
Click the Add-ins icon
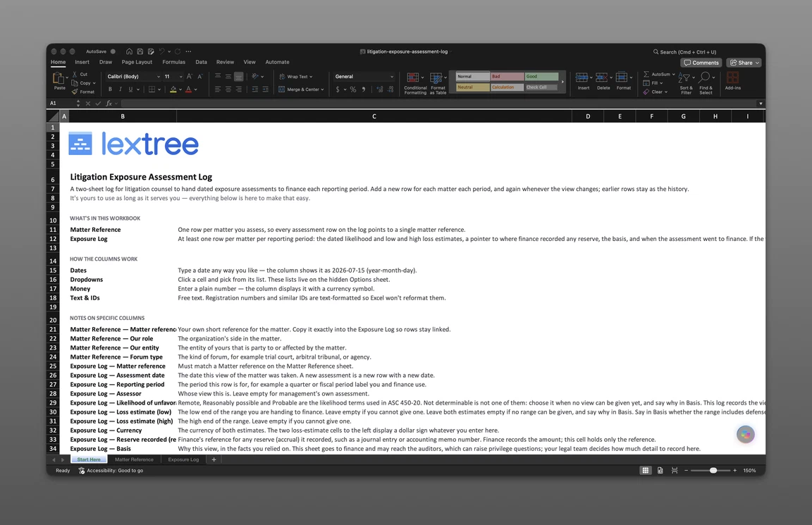coord(732,78)
